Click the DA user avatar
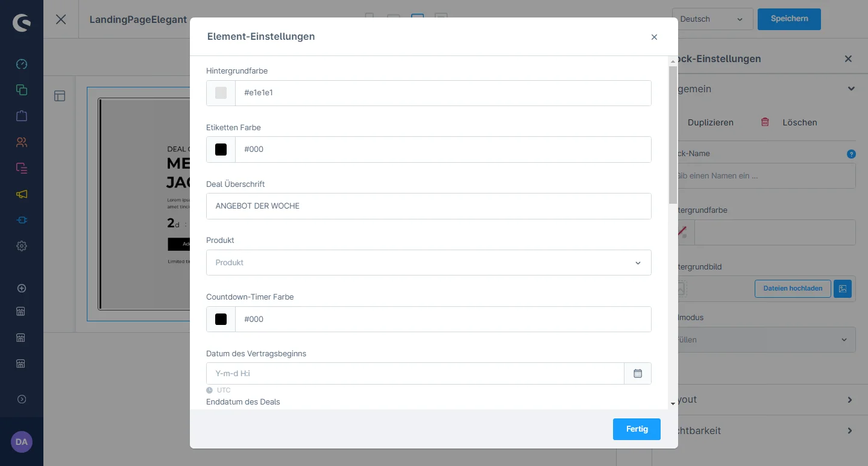 pos(22,442)
